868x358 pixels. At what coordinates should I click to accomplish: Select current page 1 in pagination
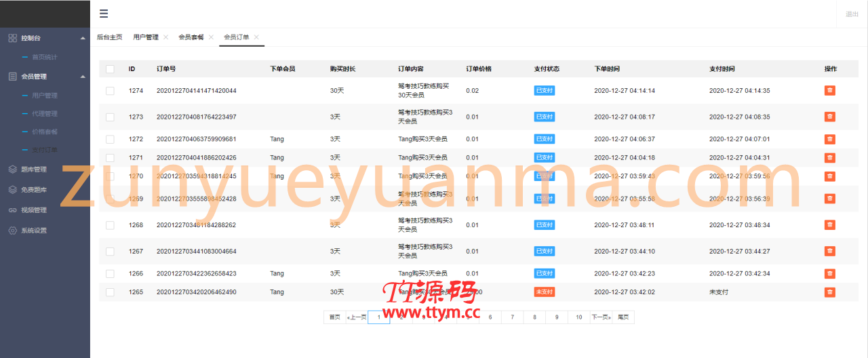379,317
